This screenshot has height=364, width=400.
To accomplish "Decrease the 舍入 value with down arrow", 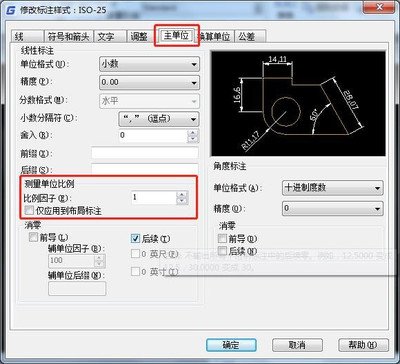I will 193,140.
